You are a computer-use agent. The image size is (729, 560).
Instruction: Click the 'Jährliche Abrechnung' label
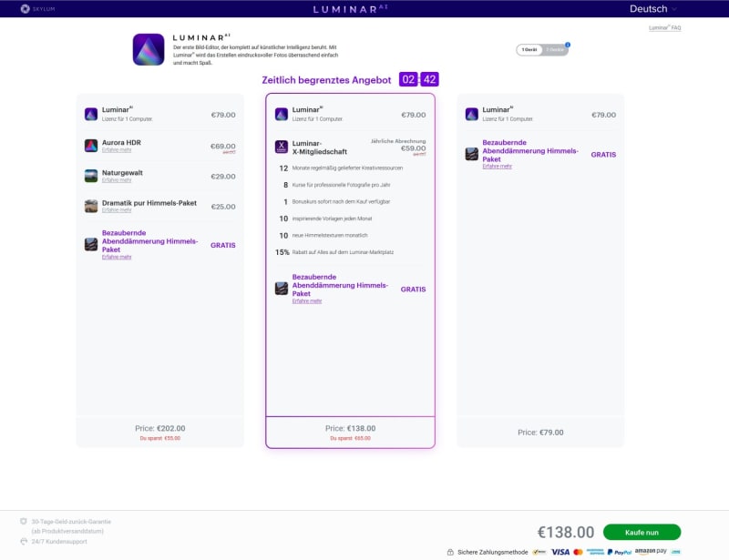[398, 141]
